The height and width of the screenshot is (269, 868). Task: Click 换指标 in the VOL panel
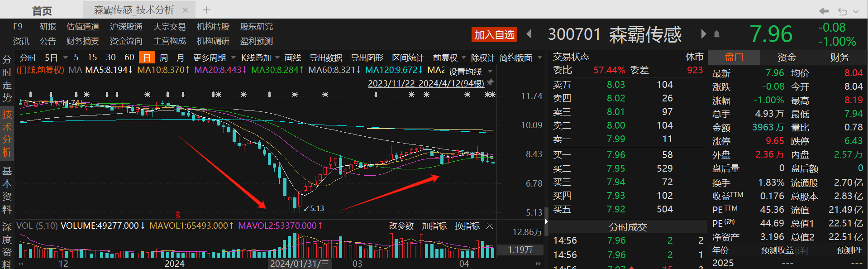tap(467, 226)
